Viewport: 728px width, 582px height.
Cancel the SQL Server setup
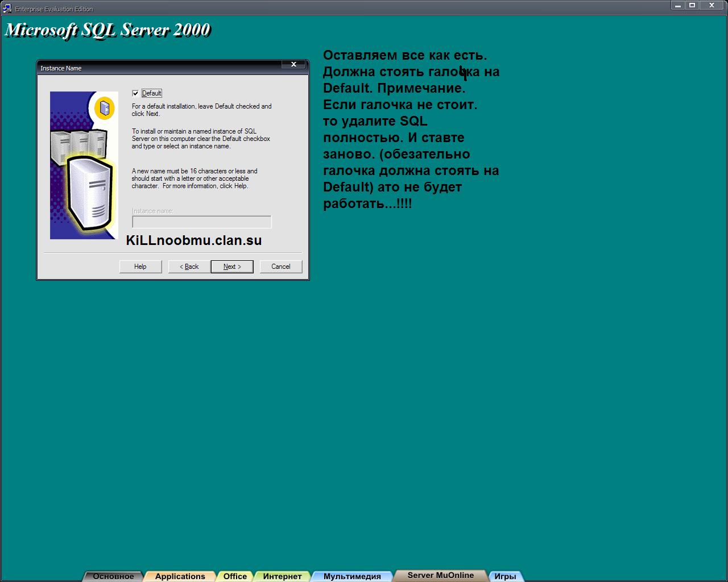point(281,267)
